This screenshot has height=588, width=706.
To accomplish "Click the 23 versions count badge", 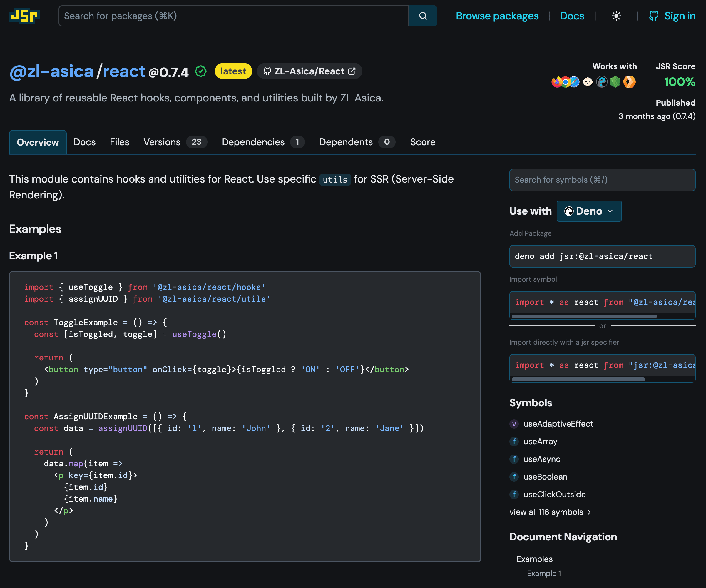I will pyautogui.click(x=197, y=142).
